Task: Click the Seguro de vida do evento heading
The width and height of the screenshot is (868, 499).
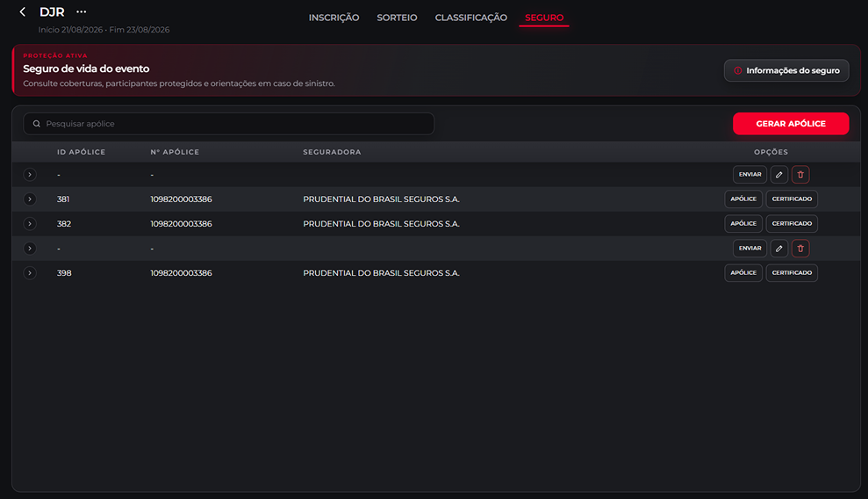Action: [x=86, y=69]
